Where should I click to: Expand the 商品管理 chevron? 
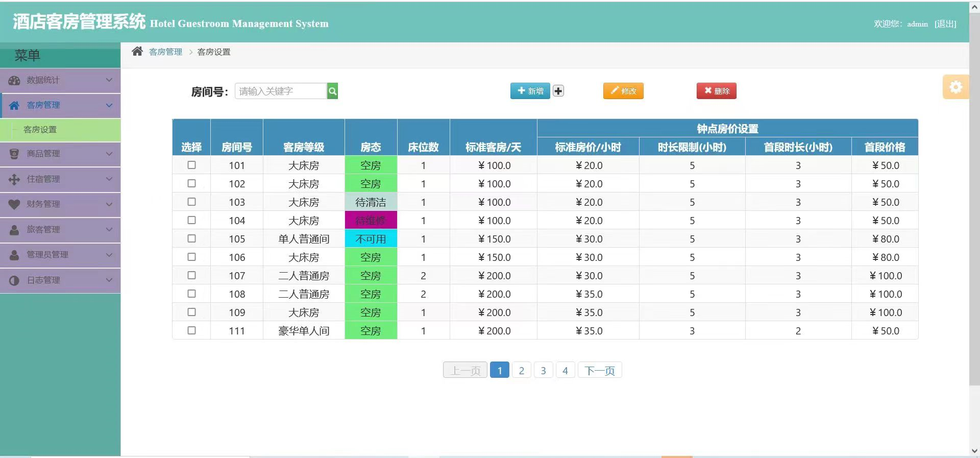pyautogui.click(x=109, y=153)
